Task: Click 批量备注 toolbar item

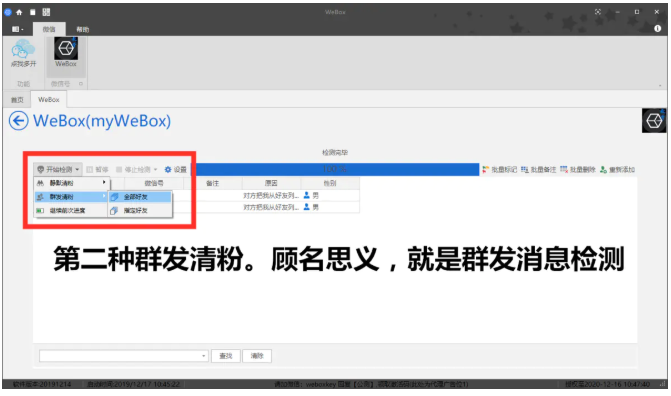Action: 538,170
